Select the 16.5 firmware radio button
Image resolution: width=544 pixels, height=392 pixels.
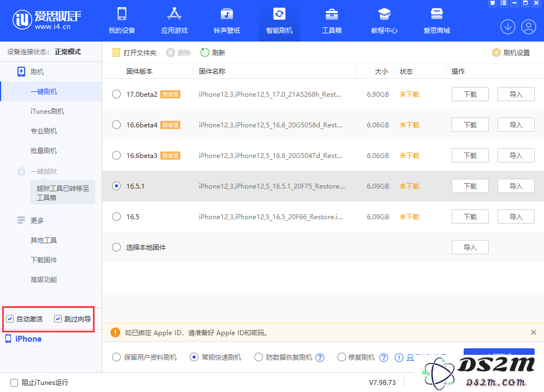(116, 217)
